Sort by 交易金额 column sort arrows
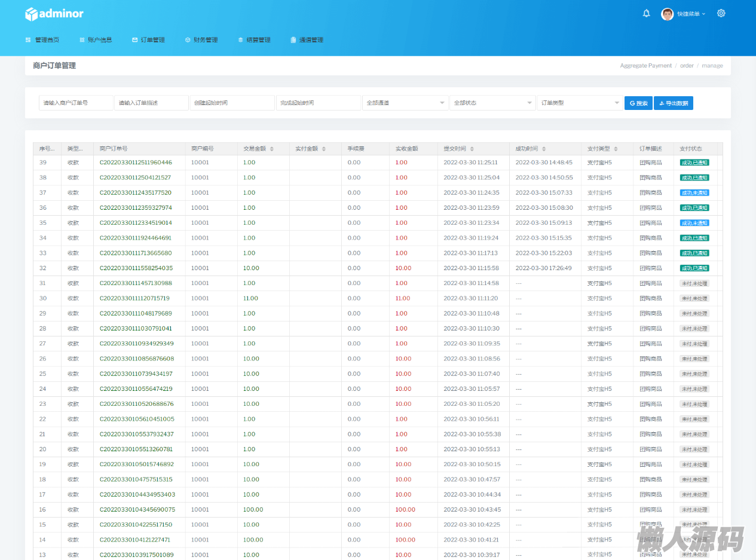Screen dimensions: 756x560 click(272, 149)
